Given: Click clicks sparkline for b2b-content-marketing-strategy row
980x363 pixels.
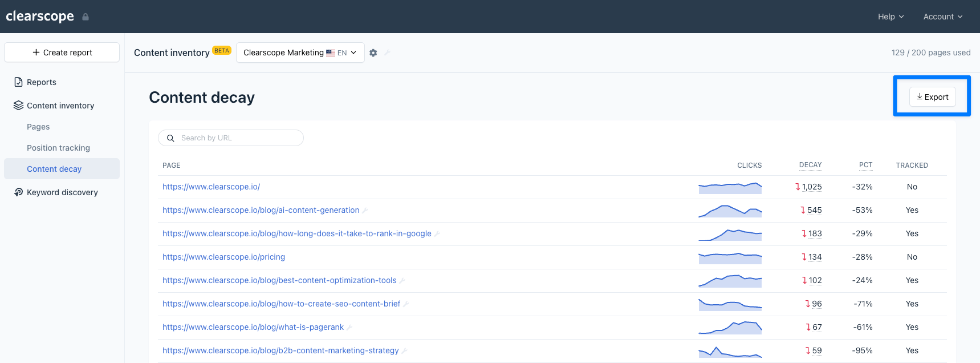Looking at the screenshot, I should 730,352.
